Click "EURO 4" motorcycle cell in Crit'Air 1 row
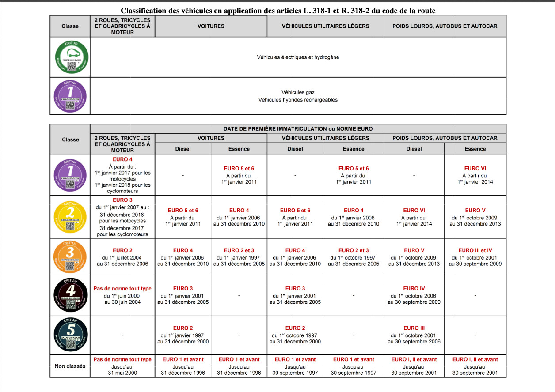The height and width of the screenshot is (392, 555). pyautogui.click(x=122, y=160)
